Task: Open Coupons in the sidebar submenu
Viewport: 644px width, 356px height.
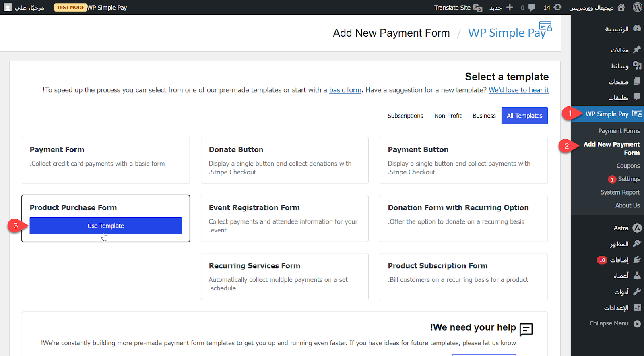Action: click(628, 166)
